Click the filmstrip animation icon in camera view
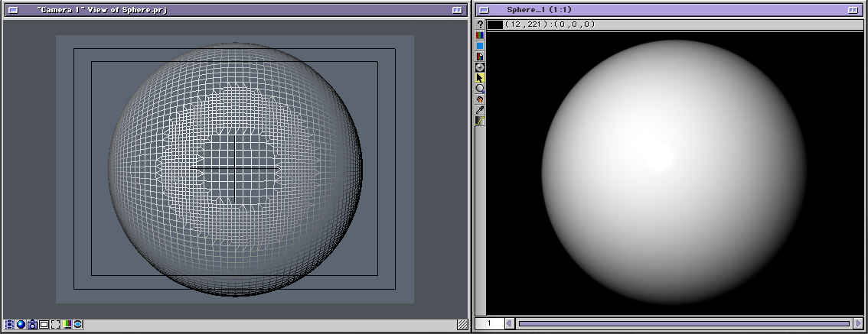The image size is (868, 334). [x=9, y=325]
